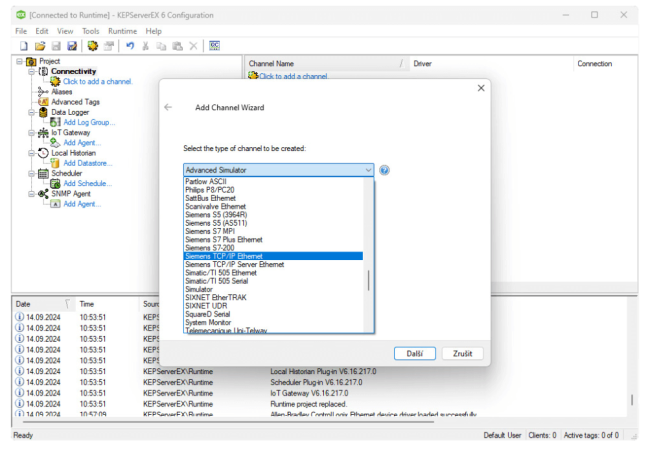The image size is (648, 450).
Task: Click the Data Logger tree icon
Action: (43, 112)
